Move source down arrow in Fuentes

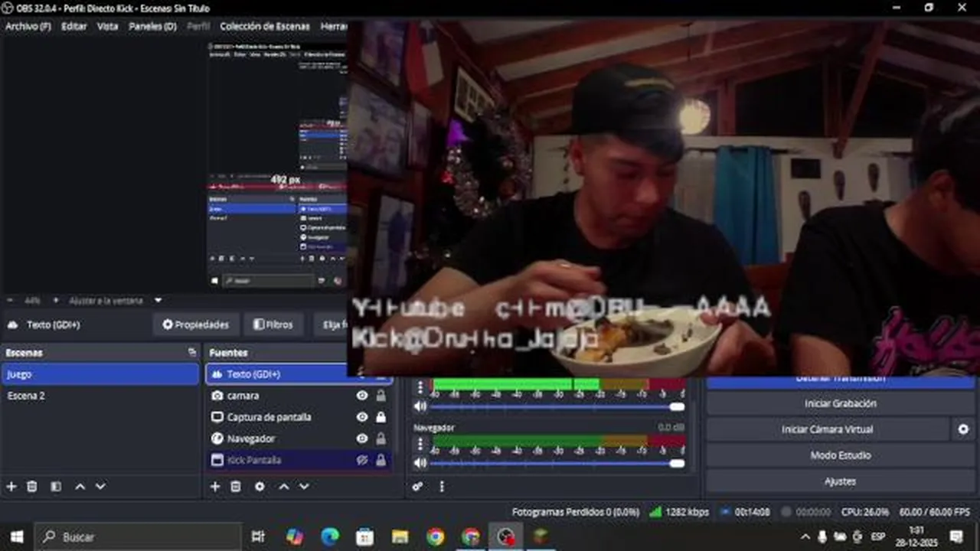[x=304, y=486]
